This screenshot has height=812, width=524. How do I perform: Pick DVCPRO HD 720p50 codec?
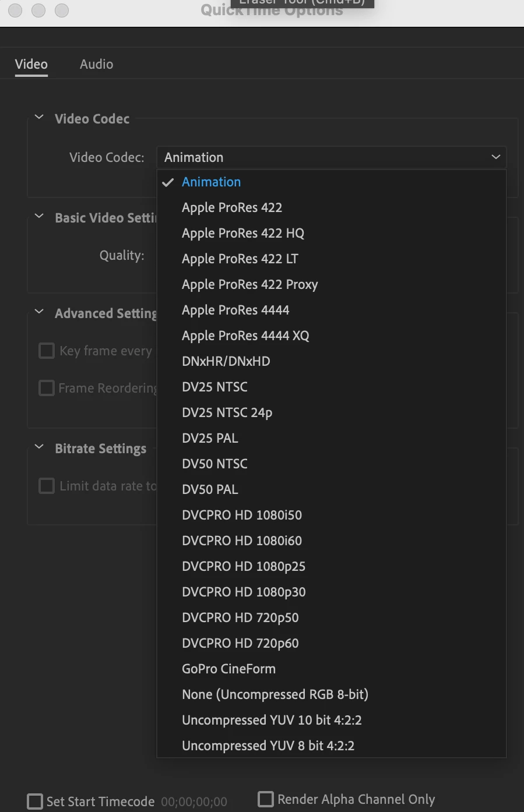[x=331, y=617]
